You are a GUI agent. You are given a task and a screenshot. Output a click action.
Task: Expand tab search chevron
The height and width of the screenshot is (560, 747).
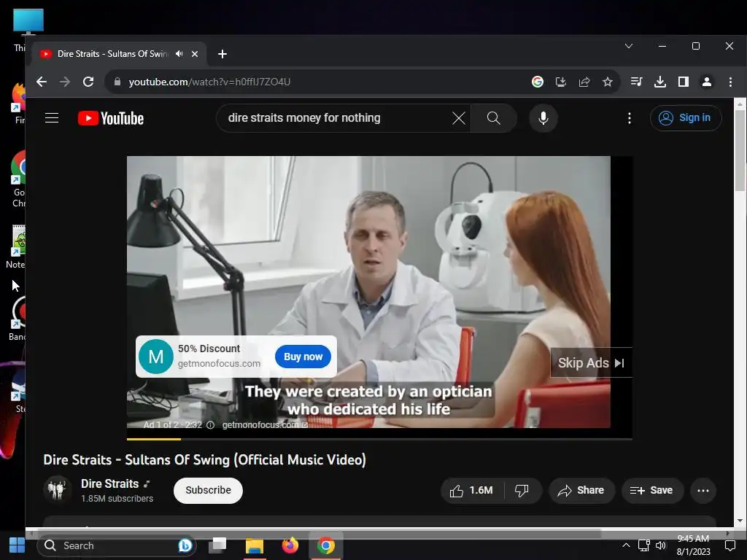click(629, 46)
